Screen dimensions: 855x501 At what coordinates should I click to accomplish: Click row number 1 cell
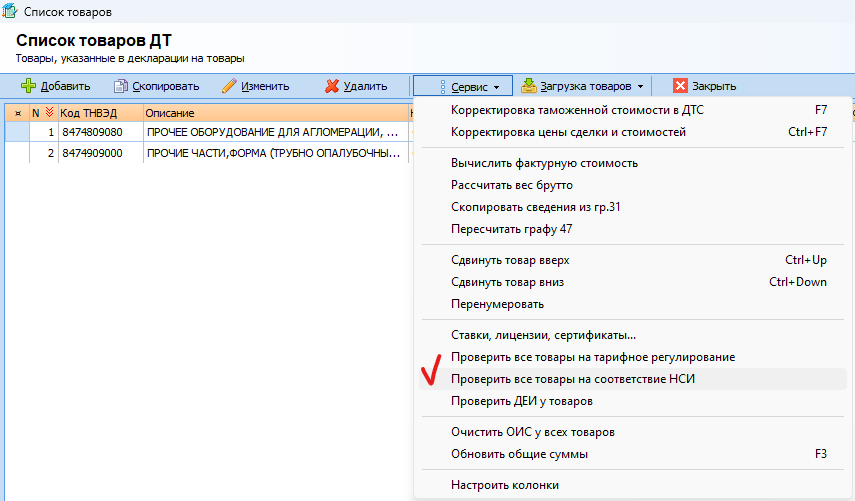[x=44, y=132]
